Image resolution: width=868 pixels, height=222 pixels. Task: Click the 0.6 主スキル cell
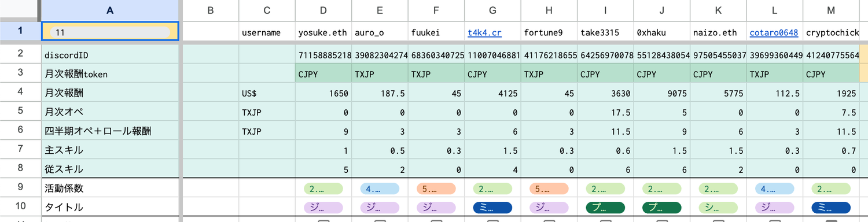(x=605, y=150)
